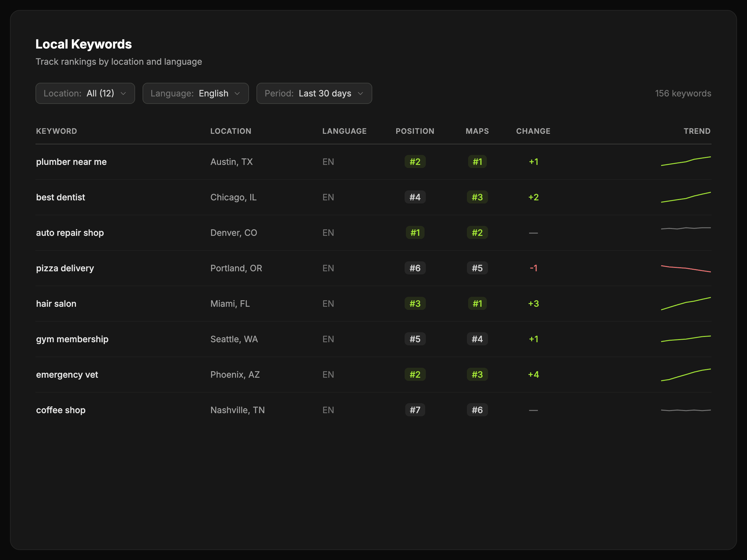Expand the Language English dropdown
The width and height of the screenshot is (747, 560).
tap(195, 94)
